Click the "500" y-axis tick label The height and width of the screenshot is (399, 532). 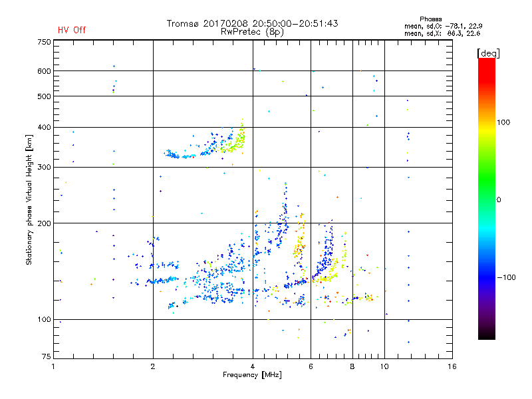pyautogui.click(x=44, y=96)
